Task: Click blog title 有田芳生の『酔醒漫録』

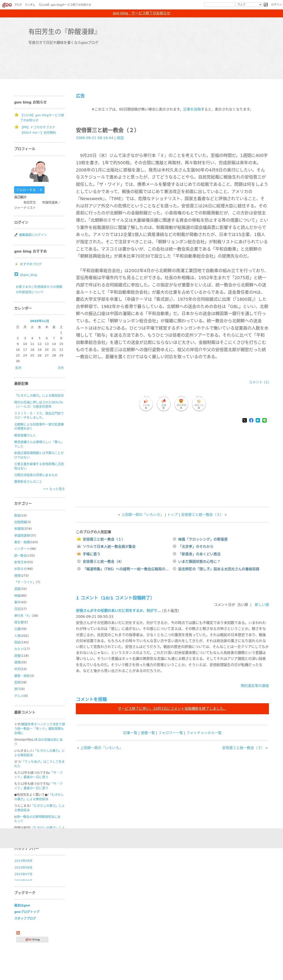Action: [x=63, y=31]
